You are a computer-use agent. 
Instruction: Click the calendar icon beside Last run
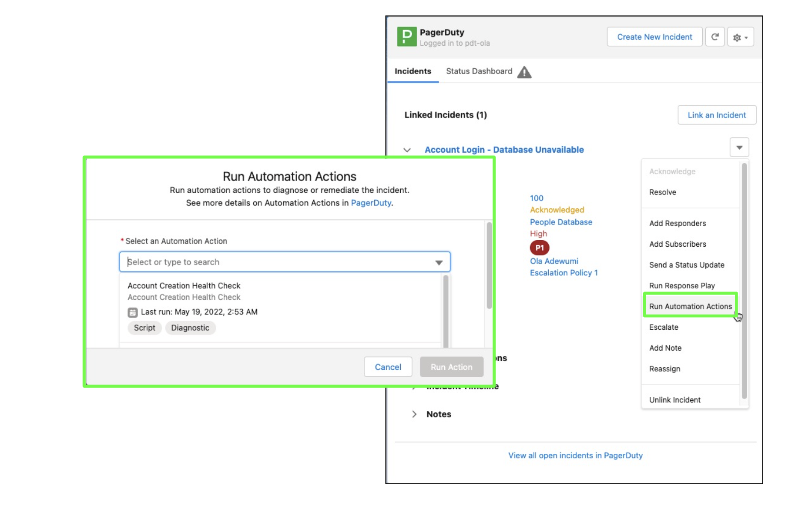click(x=133, y=312)
